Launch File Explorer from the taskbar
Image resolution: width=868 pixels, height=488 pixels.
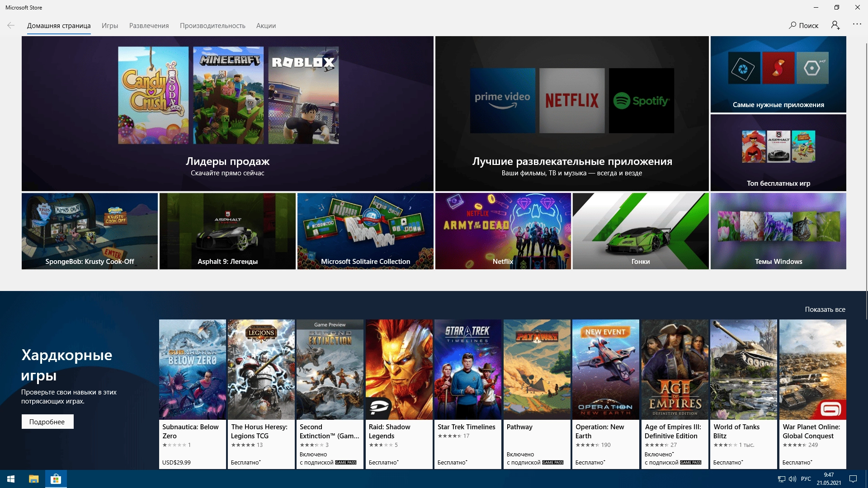(33, 479)
